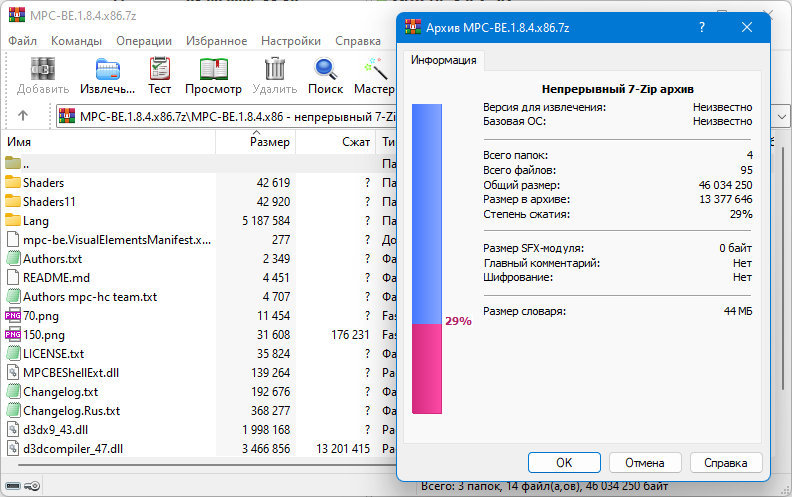Click the Всего файлов value 95
The image size is (792, 497).
[x=747, y=170]
